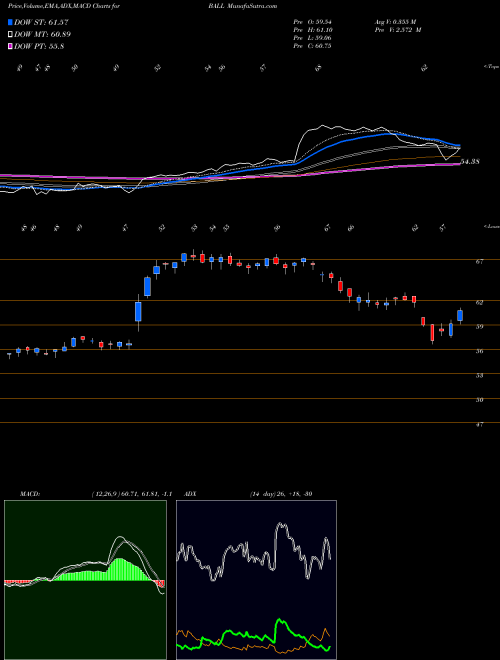Select the 'DOW MT: 60.89' legend label

(x=43, y=35)
